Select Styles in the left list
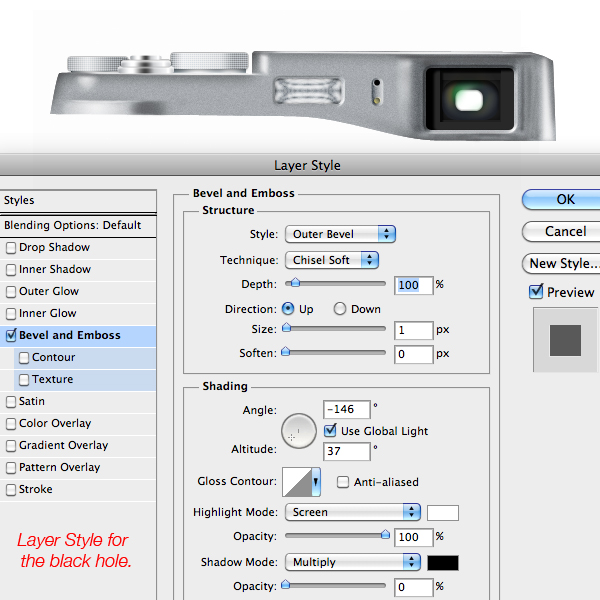 point(78,201)
